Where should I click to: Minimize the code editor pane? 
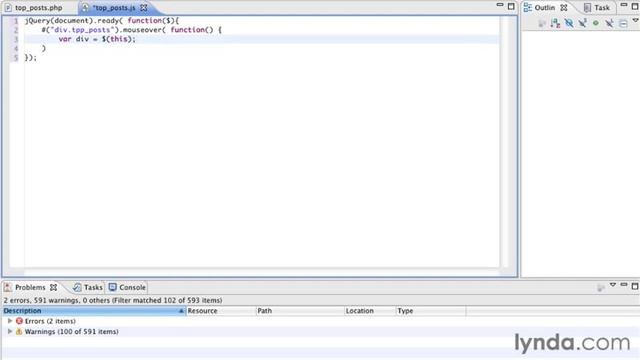click(x=500, y=5)
